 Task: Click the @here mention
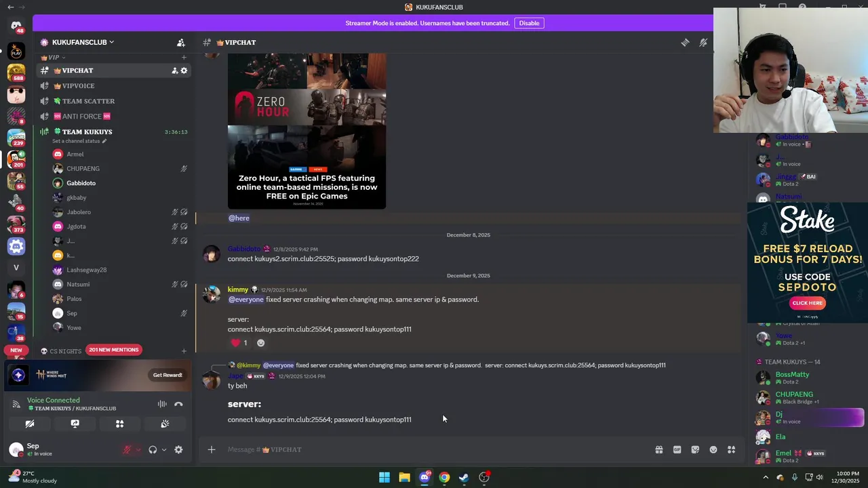pyautogui.click(x=239, y=218)
